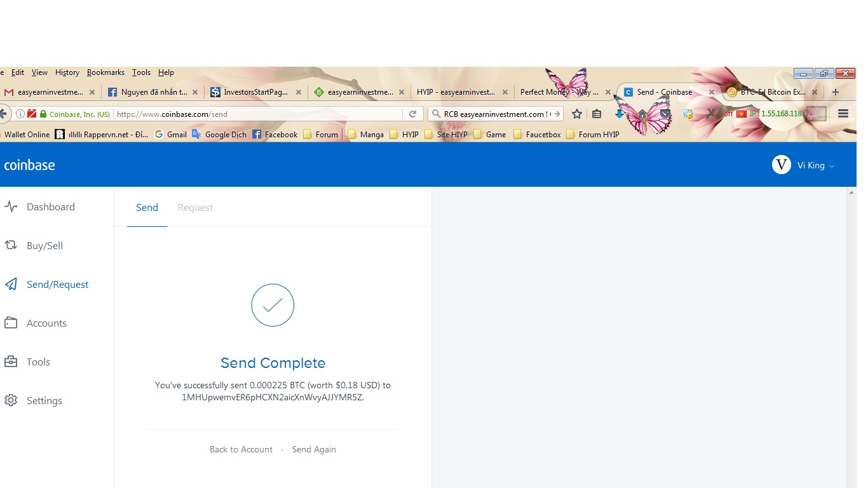Select the Send/Request paper plane icon
Screen dimensions: 868x488
point(11,284)
